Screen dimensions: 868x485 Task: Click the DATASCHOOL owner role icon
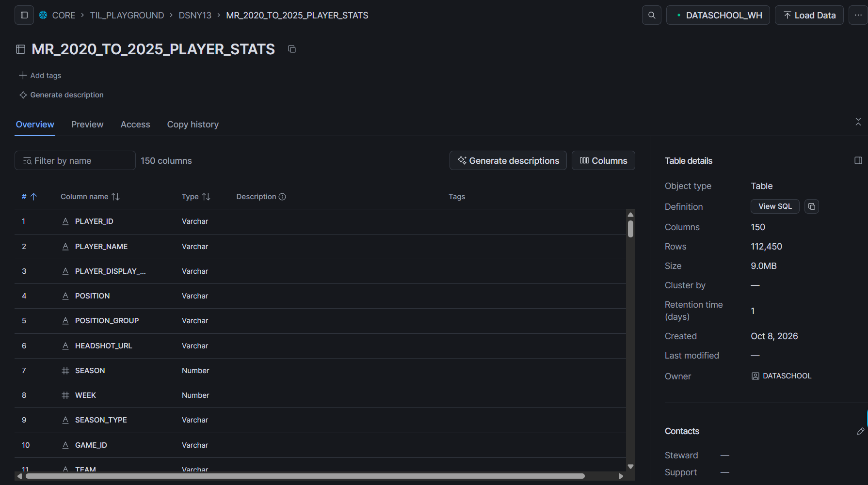click(755, 376)
